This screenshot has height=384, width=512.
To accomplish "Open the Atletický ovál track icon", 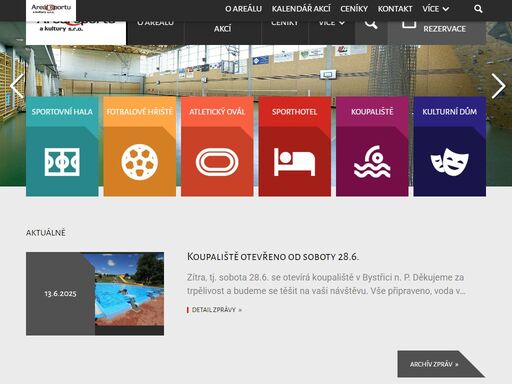I will (x=217, y=162).
